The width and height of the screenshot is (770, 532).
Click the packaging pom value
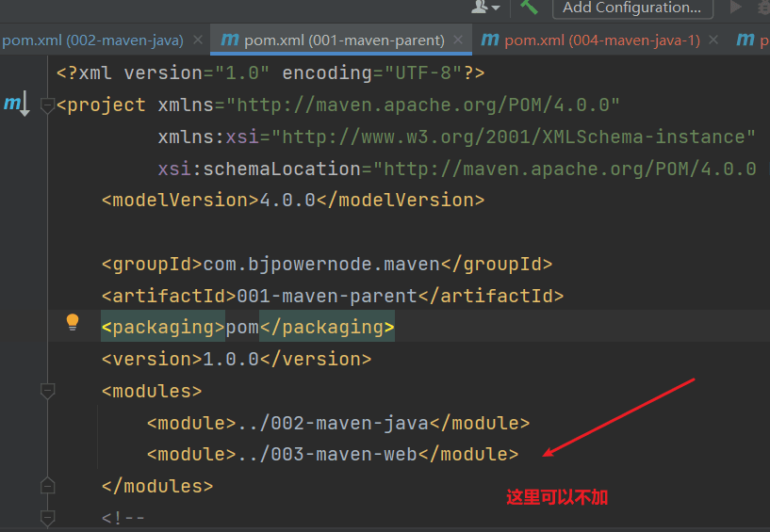tap(242, 328)
